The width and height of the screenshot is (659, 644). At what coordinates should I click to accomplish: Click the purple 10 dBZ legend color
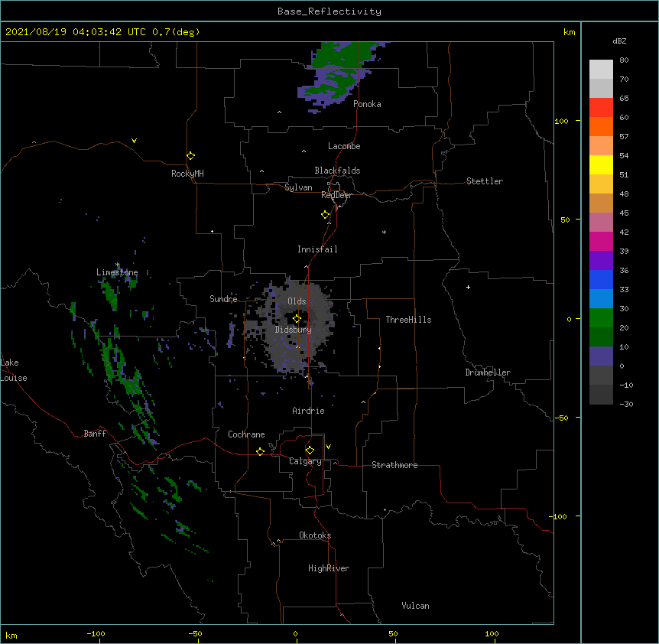point(601,356)
